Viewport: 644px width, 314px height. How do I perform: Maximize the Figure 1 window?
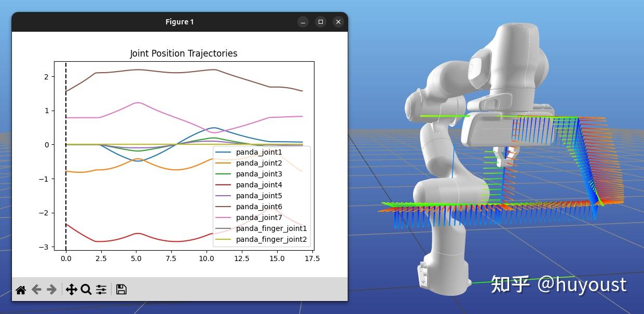321,22
